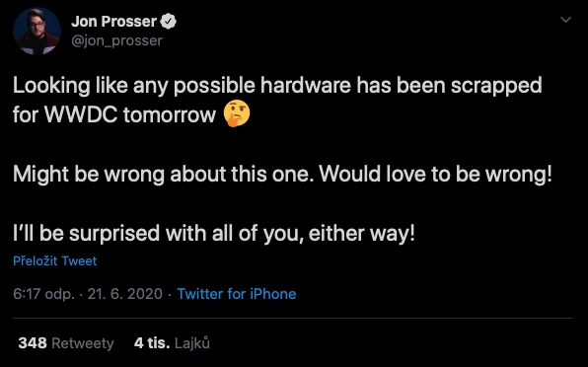Open the Twitter for iPhone source link

(237, 294)
